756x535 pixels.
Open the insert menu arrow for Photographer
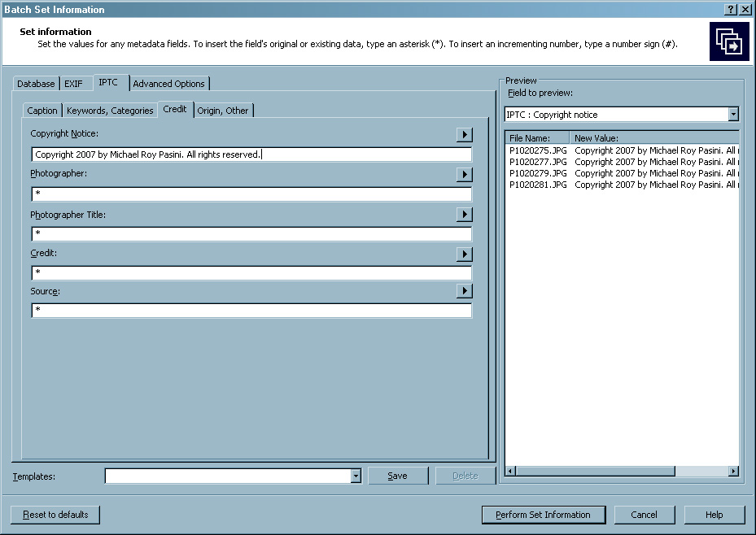pos(464,175)
